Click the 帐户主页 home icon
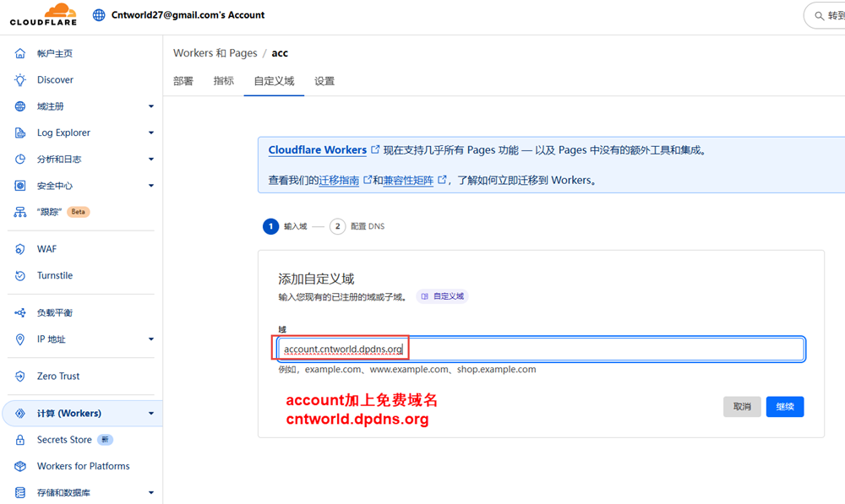Screen dimensions: 845x504 pyautogui.click(x=20, y=53)
